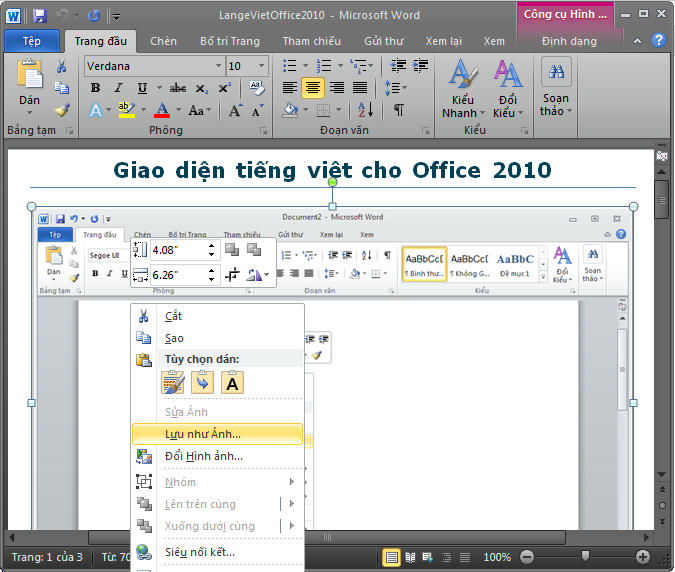This screenshot has height=572, width=675.
Task: Choose Lưu như Ảnh... menu item
Action: point(217,434)
